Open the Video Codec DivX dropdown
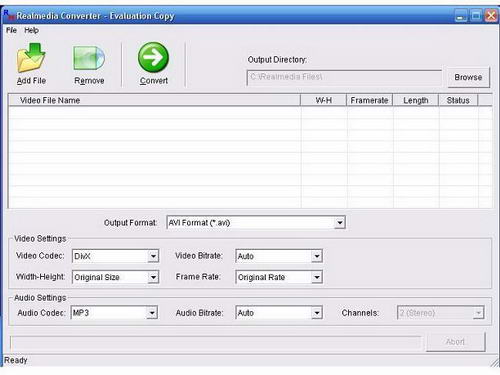500x375 pixels. (x=115, y=256)
